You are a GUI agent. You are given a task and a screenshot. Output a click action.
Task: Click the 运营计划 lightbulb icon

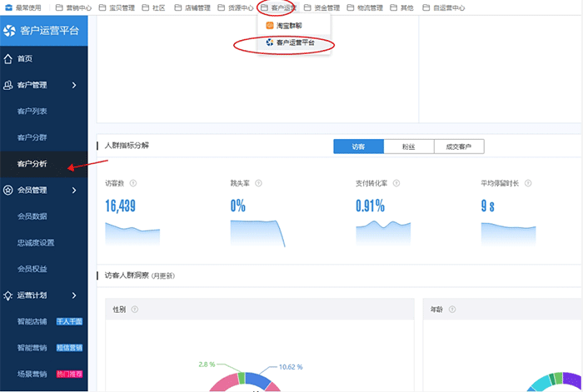[8, 295]
